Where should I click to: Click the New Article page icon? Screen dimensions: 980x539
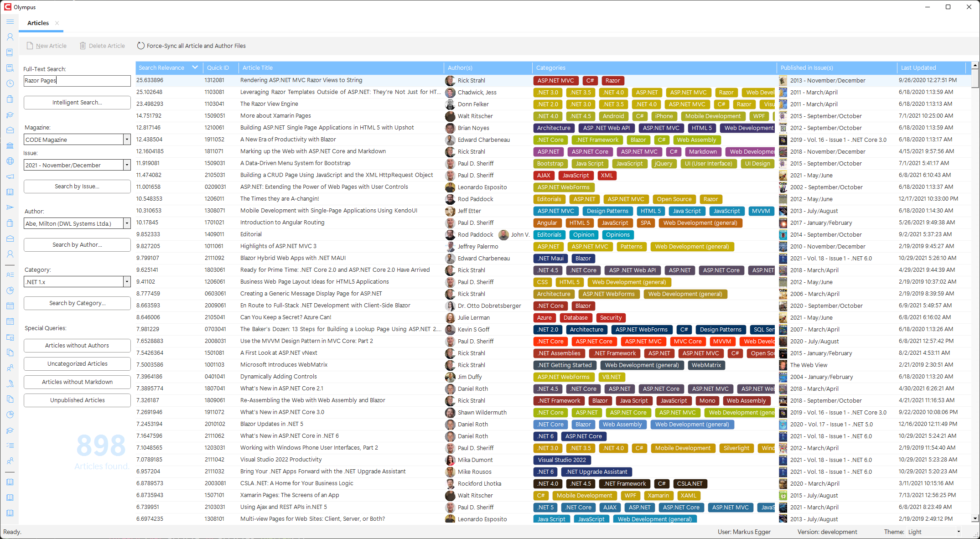click(x=30, y=46)
